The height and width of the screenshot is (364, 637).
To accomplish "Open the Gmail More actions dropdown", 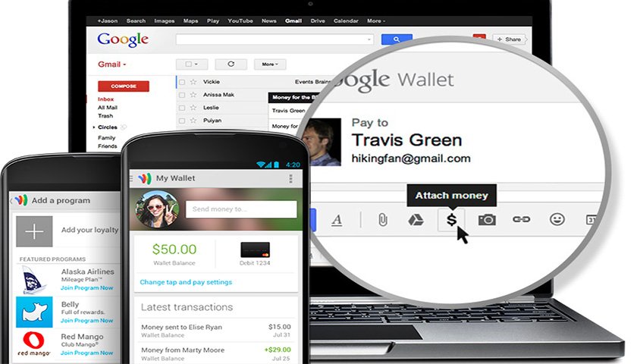I will click(270, 64).
